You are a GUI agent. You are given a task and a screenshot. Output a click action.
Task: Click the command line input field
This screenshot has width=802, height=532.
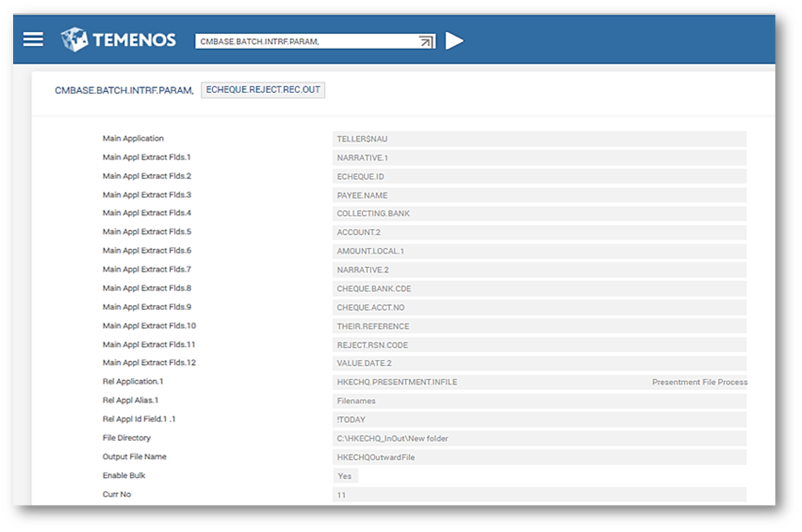(x=304, y=42)
